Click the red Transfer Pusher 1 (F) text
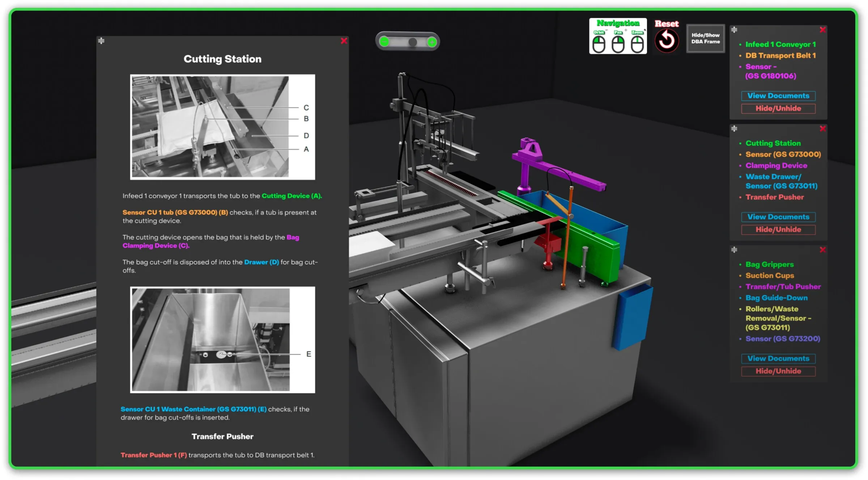868x480 pixels. [154, 455]
